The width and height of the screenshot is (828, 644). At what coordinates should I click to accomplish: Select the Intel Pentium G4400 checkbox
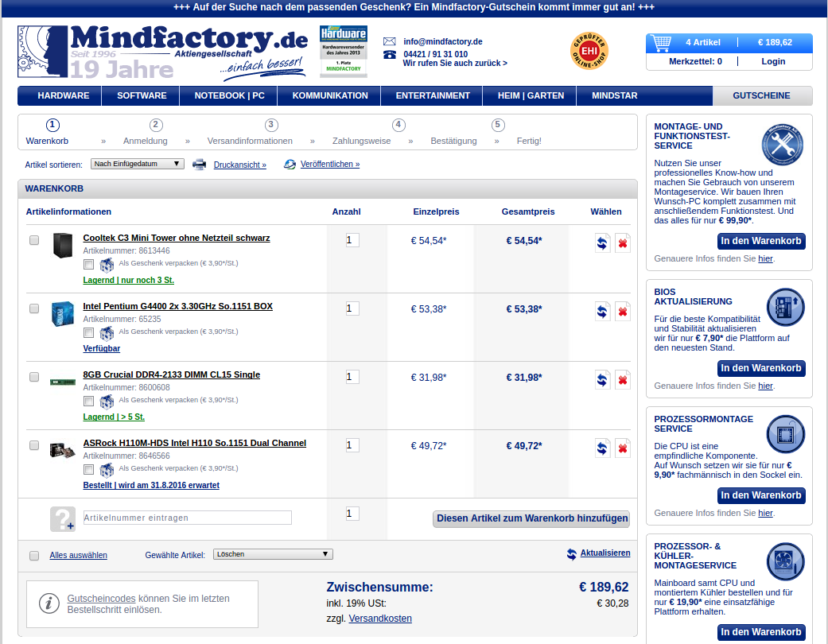34,308
